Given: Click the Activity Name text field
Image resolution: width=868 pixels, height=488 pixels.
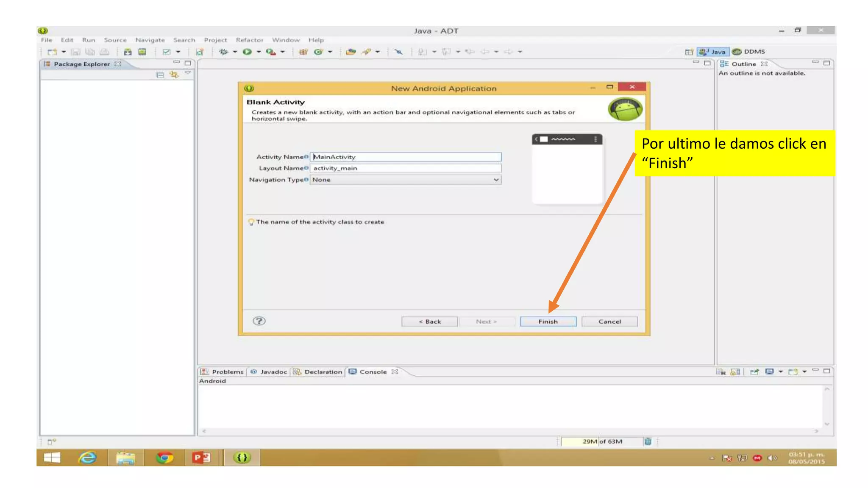Looking at the screenshot, I should [x=406, y=157].
